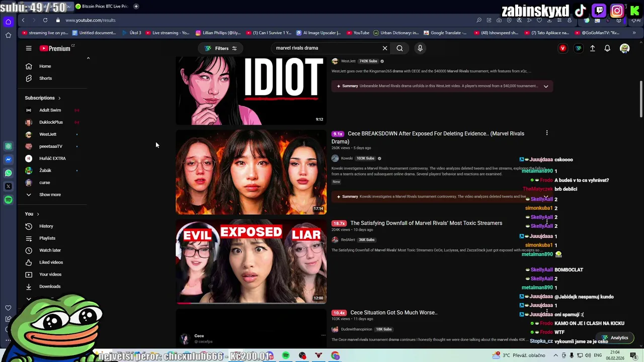Viewport: 644px width, 362px height.
Task: Expand Show more subscriptions
Action: (x=50, y=195)
